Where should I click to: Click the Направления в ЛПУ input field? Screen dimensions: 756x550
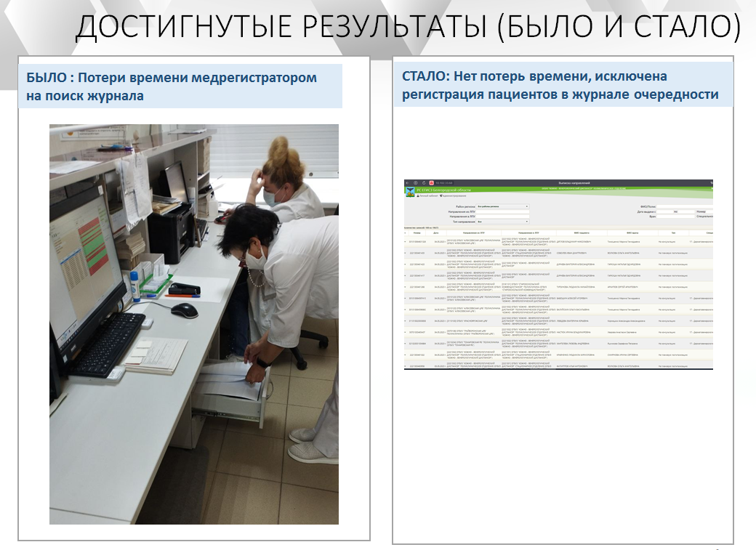coord(502,217)
